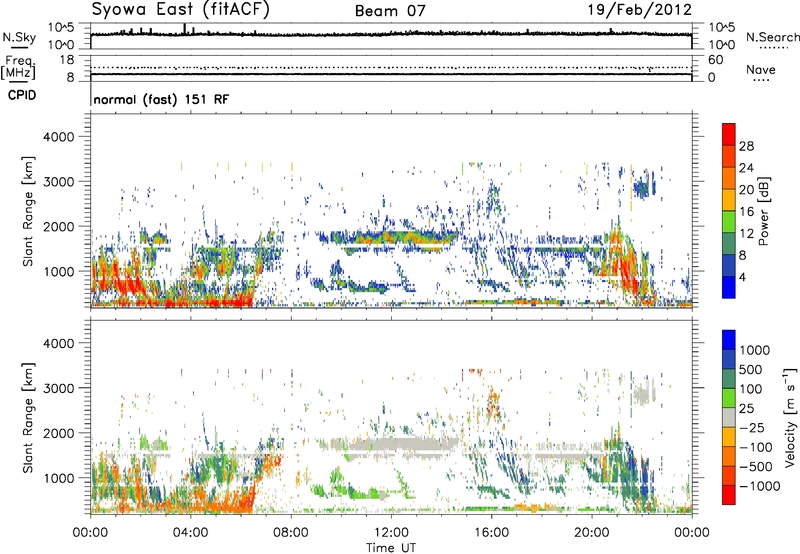Pick the gray segment of the velocity colorbar

[x=729, y=417]
